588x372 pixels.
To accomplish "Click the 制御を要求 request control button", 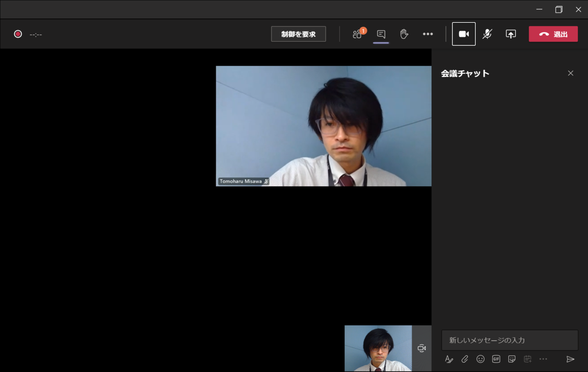I will 298,34.
